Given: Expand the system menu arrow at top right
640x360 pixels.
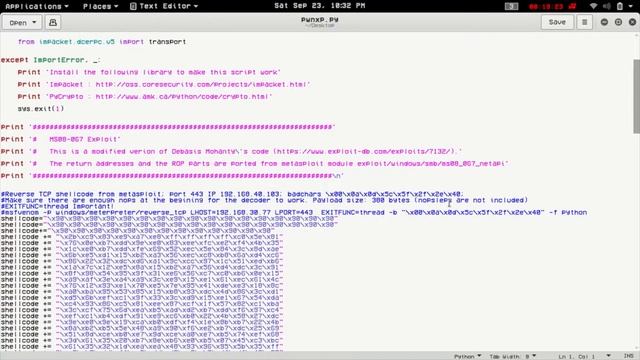Looking at the screenshot, I should [x=632, y=6].
